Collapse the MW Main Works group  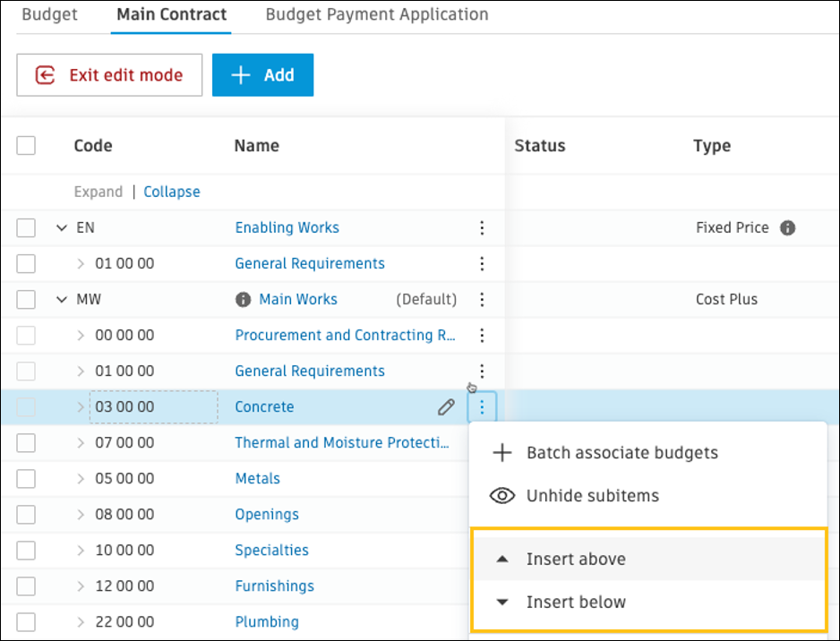coord(62,299)
